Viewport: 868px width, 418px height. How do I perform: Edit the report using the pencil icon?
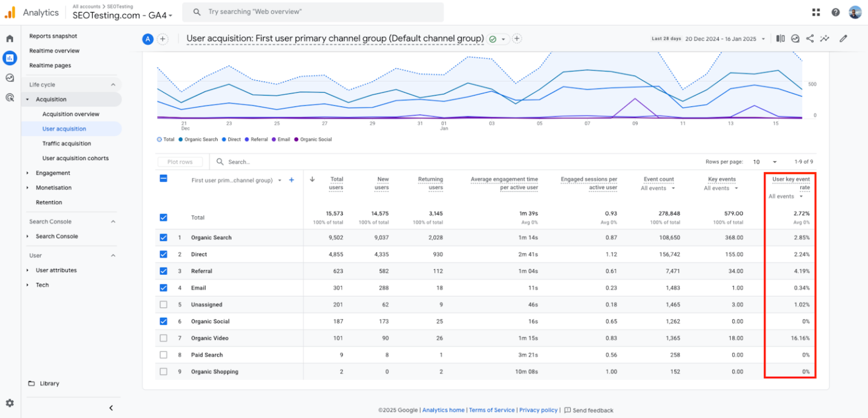click(844, 38)
